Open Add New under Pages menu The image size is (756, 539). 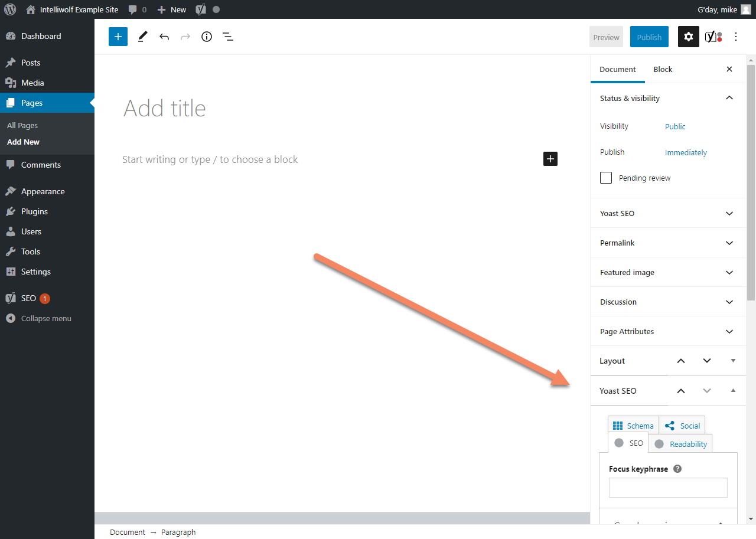[x=23, y=142]
